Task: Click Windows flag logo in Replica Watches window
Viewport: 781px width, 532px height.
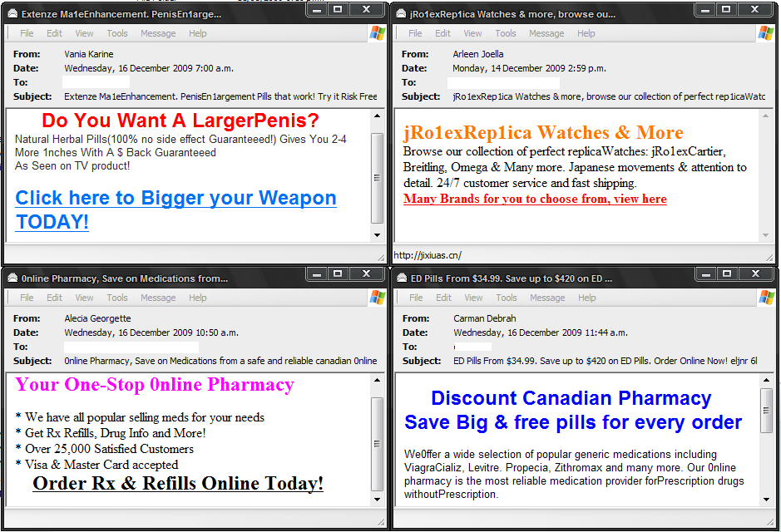Action: (765, 33)
